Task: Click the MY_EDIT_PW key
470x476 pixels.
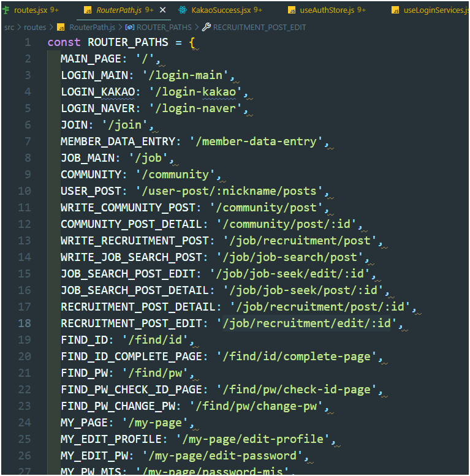Action: pyautogui.click(x=94, y=455)
